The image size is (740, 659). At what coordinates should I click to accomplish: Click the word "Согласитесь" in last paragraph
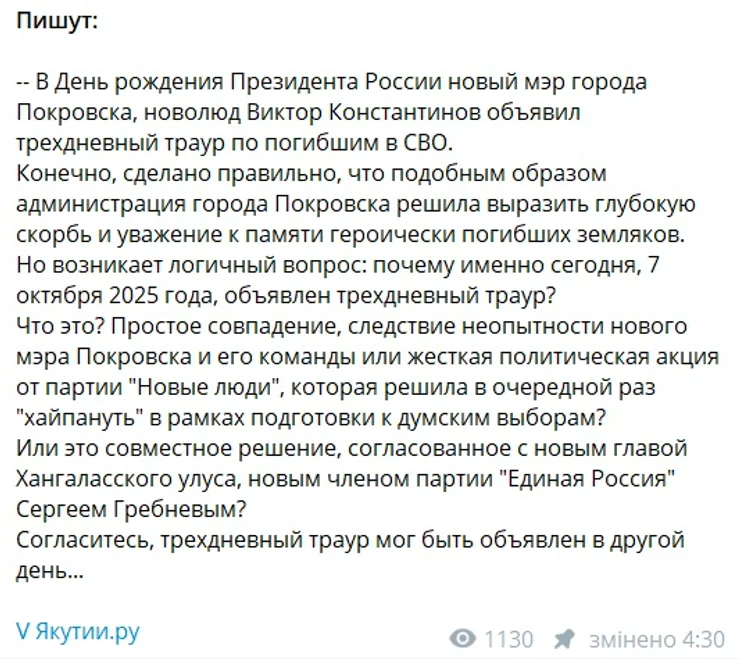point(78,540)
